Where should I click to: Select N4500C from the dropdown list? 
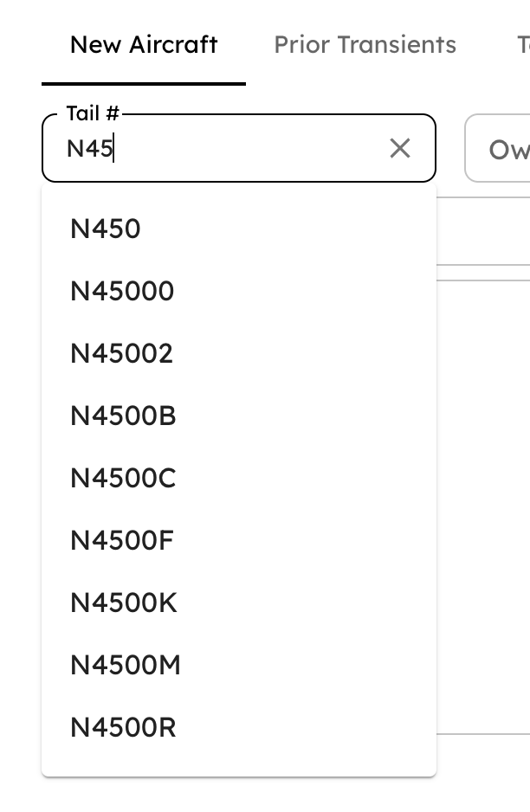[x=123, y=478]
